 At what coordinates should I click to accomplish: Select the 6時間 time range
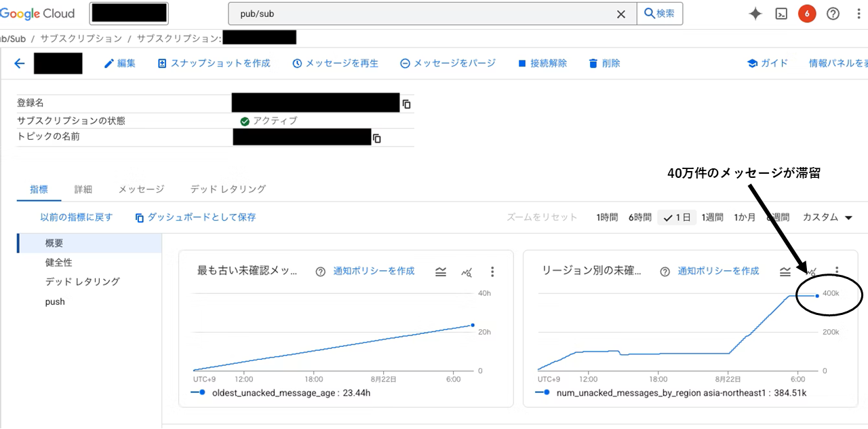(x=639, y=217)
